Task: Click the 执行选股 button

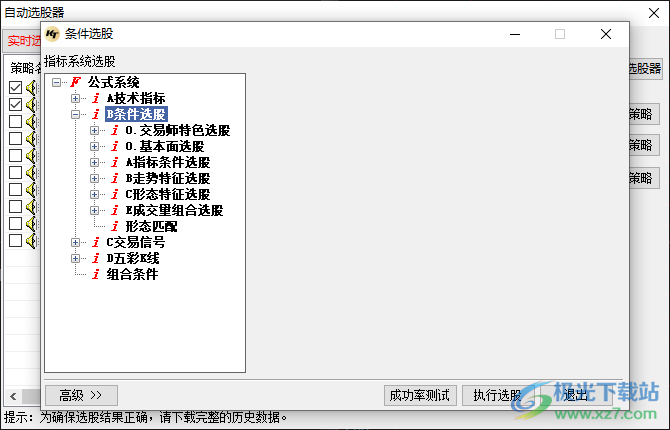Action: 498,395
